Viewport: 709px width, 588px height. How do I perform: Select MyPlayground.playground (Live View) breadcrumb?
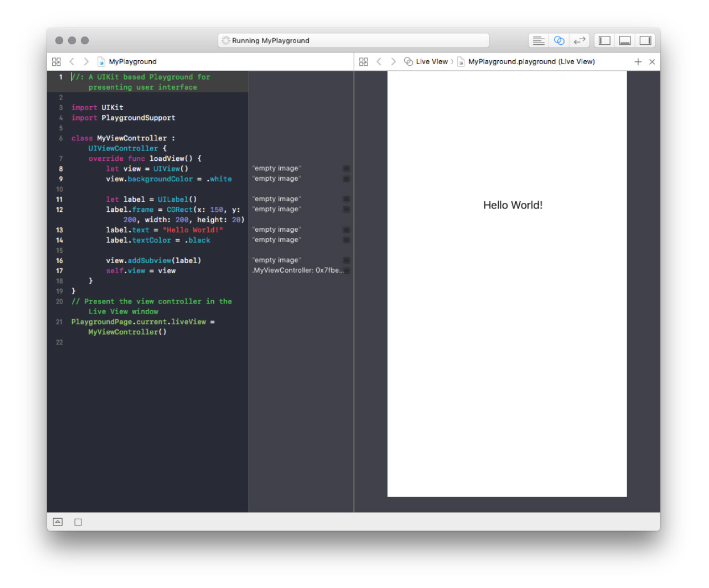pyautogui.click(x=531, y=62)
